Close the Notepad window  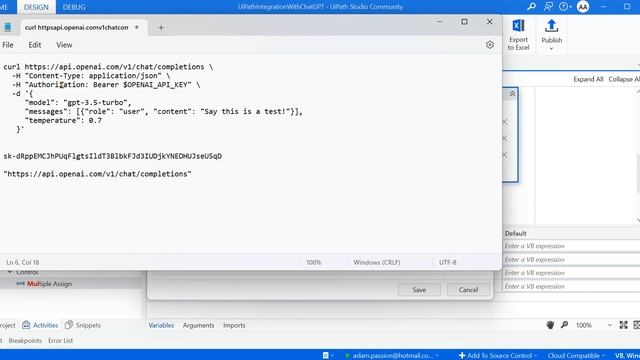tap(489, 22)
